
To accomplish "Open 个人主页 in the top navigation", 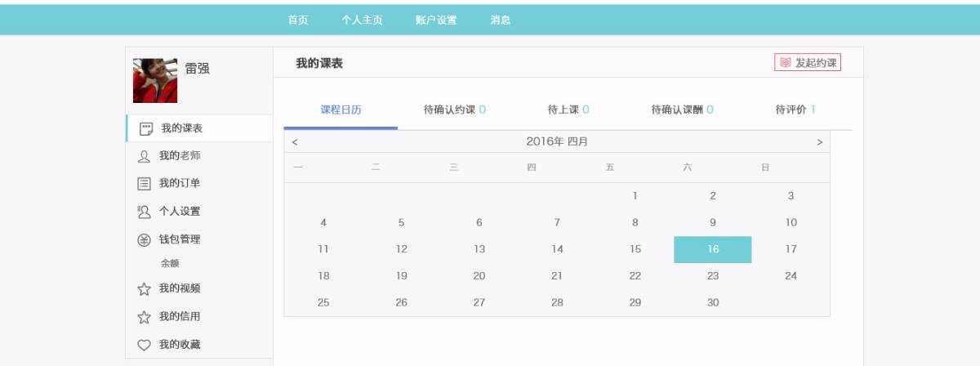I will 362,20.
